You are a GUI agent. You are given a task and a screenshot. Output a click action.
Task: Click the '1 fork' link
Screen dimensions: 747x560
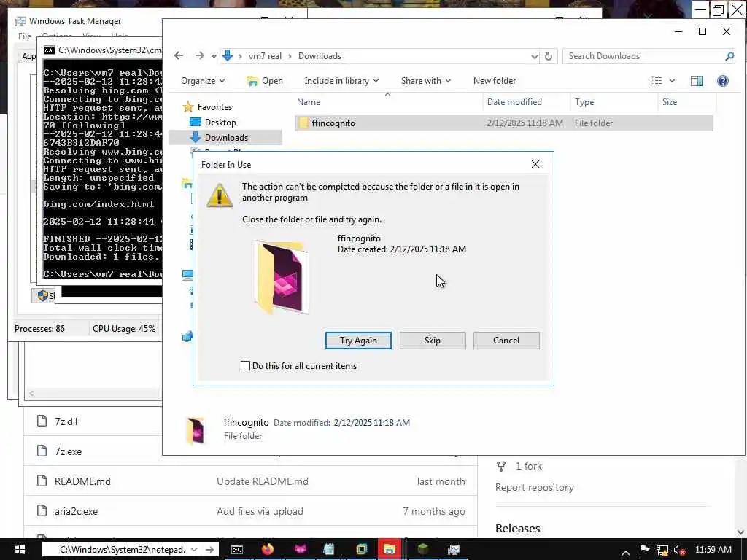pos(528,466)
